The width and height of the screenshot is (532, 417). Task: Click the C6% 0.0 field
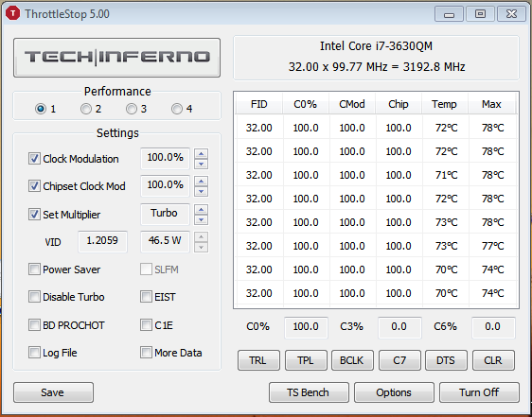click(493, 327)
